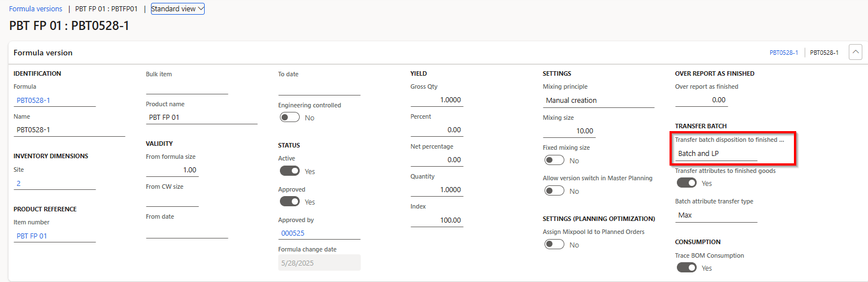The width and height of the screenshot is (868, 282).
Task: Toggle Allow version switch in Master Planning
Action: pyautogui.click(x=554, y=191)
